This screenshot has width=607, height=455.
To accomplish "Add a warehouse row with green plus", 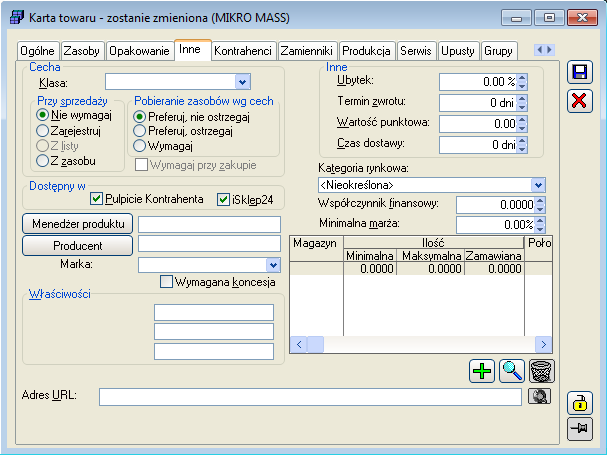I will [482, 371].
